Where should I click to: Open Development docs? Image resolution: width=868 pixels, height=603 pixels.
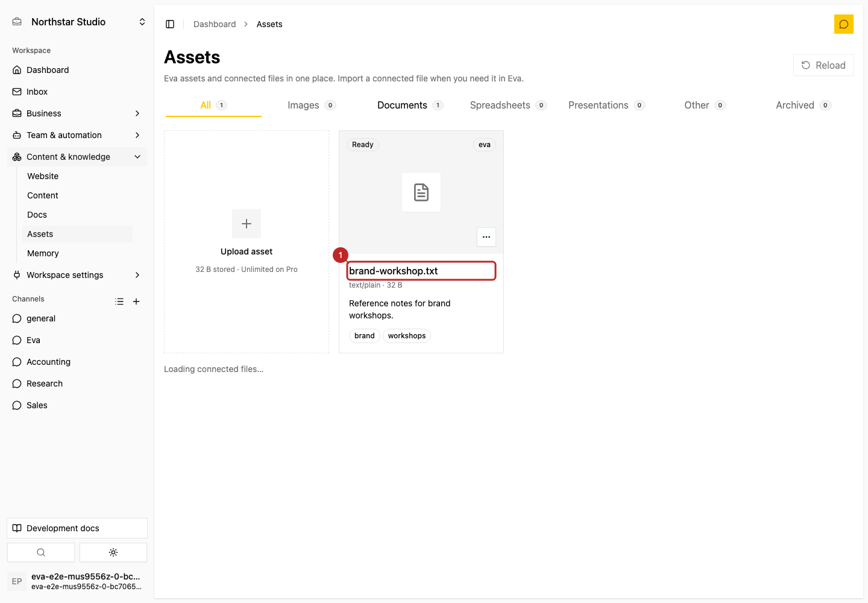click(x=77, y=528)
